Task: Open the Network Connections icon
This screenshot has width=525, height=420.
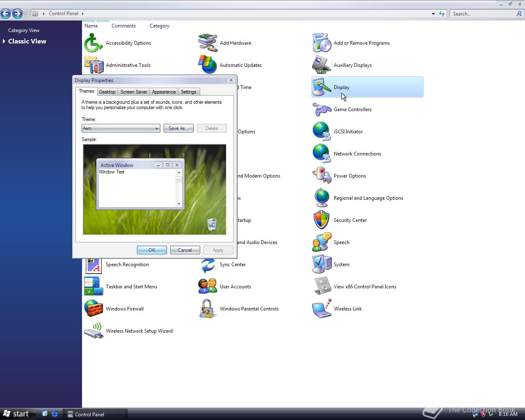Action: (322, 154)
